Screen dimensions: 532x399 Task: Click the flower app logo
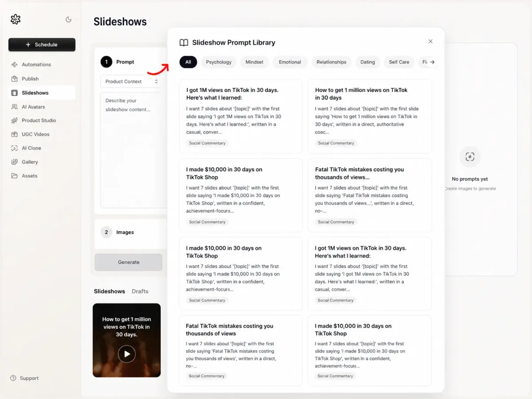point(16,19)
